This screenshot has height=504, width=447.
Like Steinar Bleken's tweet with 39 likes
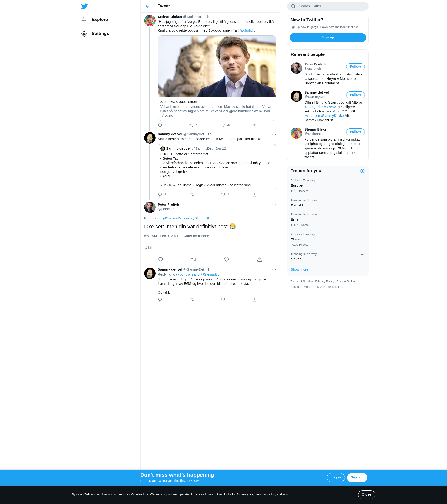pos(223,125)
